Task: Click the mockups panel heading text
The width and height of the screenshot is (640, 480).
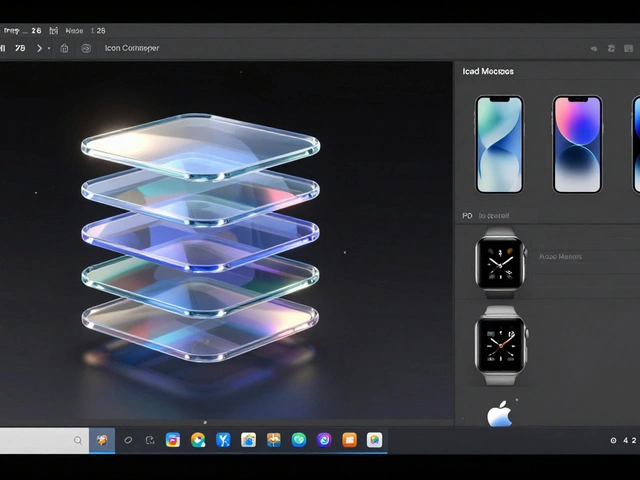Action: point(488,71)
